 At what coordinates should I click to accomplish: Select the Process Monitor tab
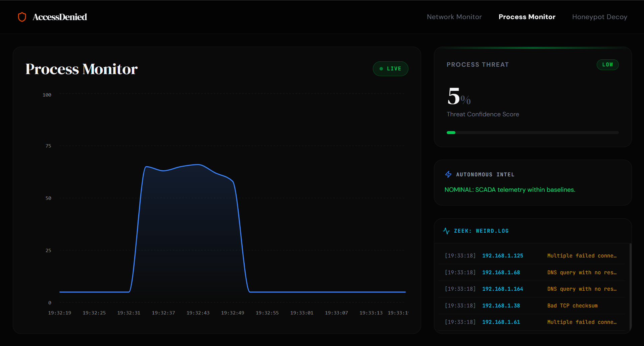point(527,17)
